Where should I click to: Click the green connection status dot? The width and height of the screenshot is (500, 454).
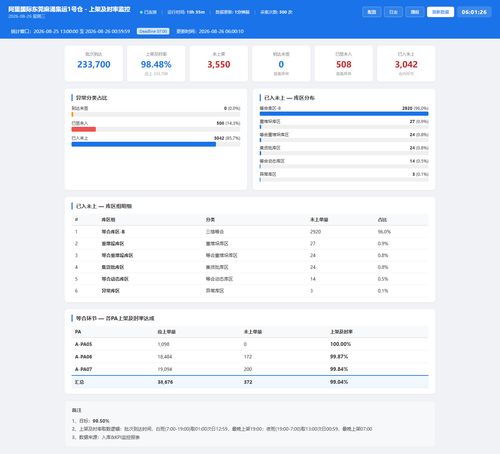tap(141, 12)
